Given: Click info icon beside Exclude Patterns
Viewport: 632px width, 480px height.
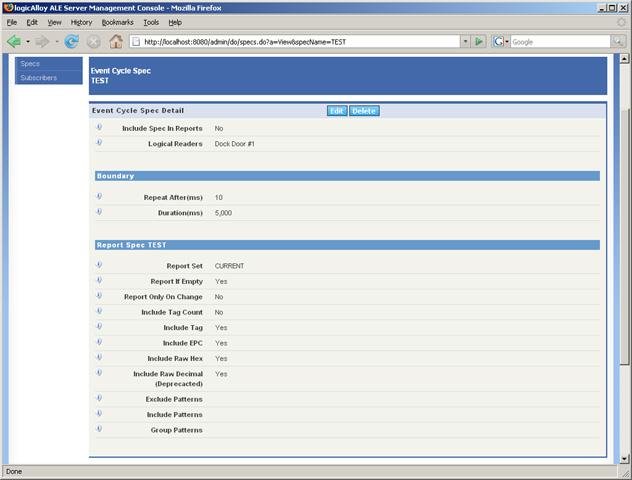Looking at the screenshot, I should coord(99,398).
